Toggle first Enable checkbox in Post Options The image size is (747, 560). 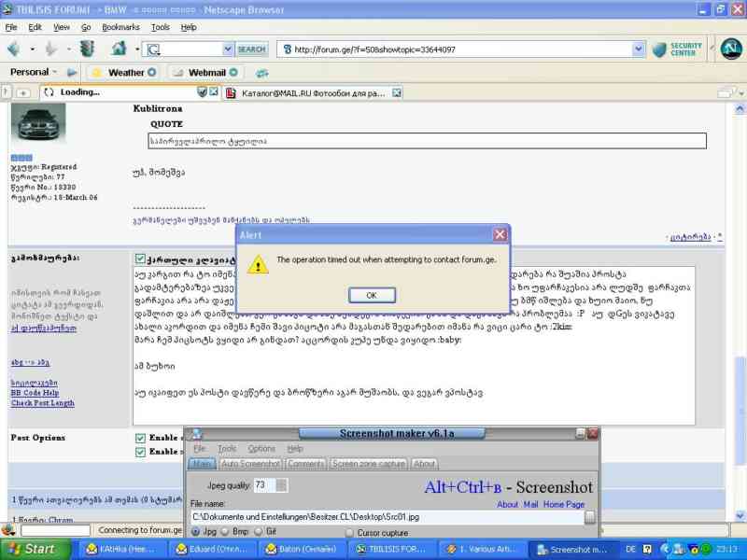[140, 438]
